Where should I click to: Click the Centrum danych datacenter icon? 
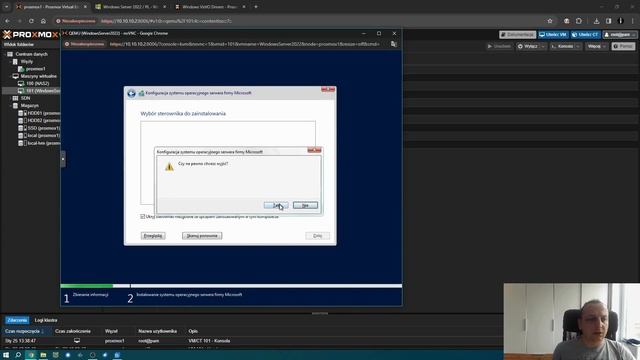pos(10,54)
